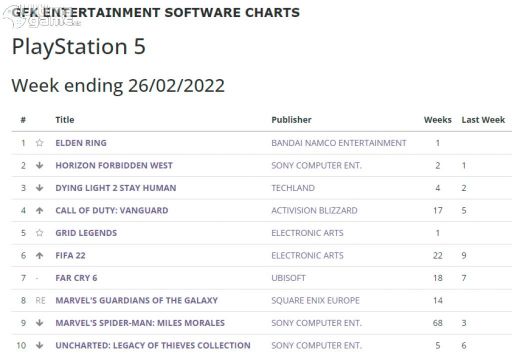Click the down arrow next to Uncharted collection
This screenshot has width=512, height=360.
click(39, 345)
